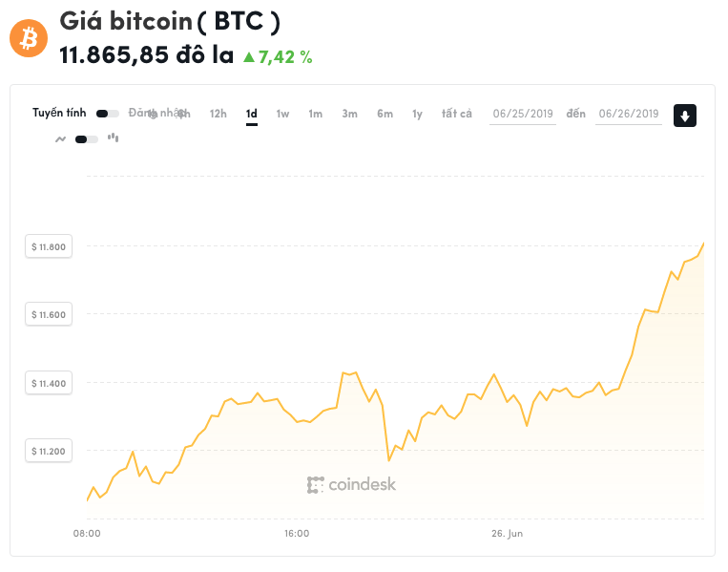This screenshot has height=572, width=728.
Task: Toggle the line/candlestick chart switch
Action: tap(86, 139)
